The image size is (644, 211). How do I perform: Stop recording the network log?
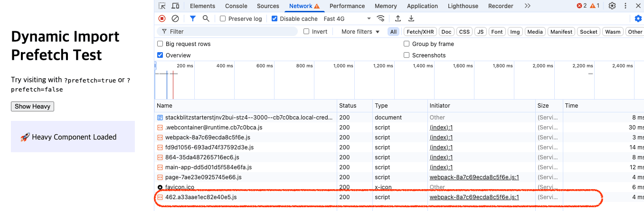162,18
